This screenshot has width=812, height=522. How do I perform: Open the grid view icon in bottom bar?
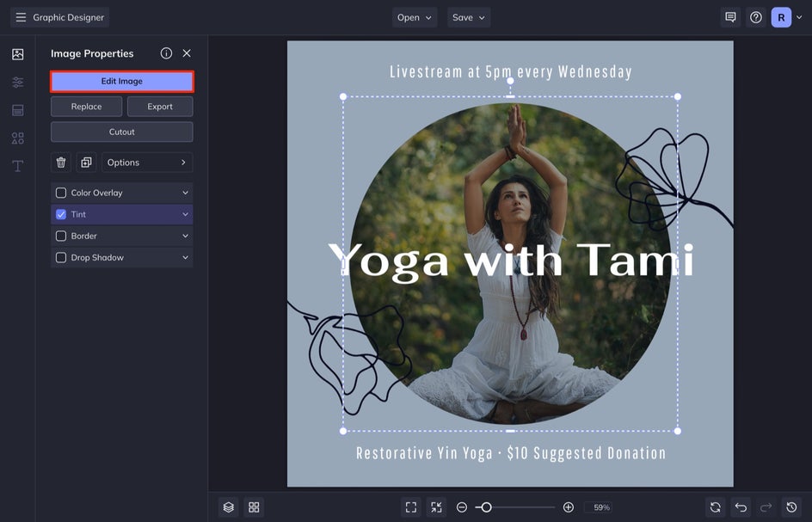coord(254,507)
